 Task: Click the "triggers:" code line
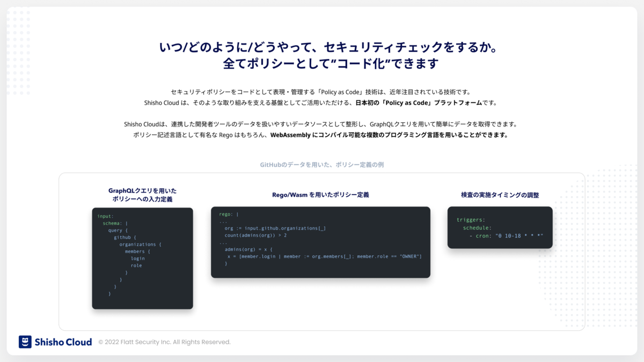point(471,220)
